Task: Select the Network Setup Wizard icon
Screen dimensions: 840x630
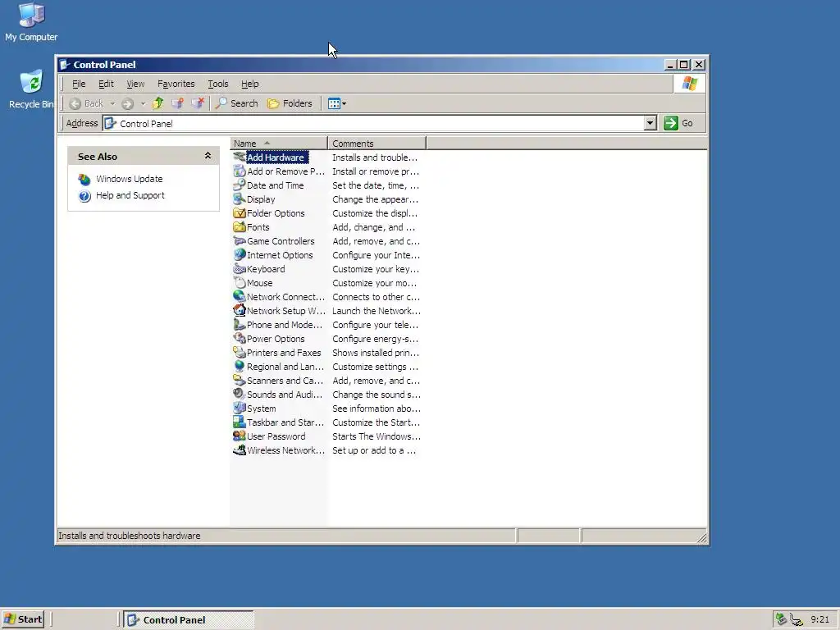Action: point(240,310)
